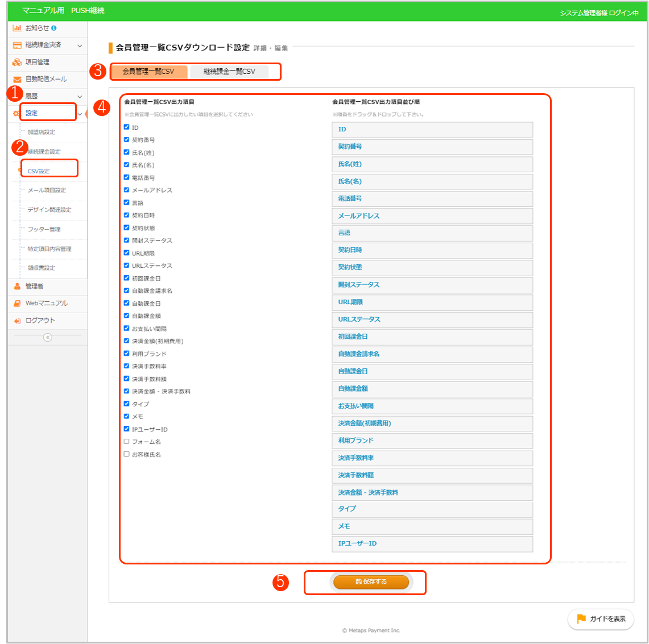649x644 pixels.
Task: Check the お客様氏名 checkbox
Action: pos(126,454)
